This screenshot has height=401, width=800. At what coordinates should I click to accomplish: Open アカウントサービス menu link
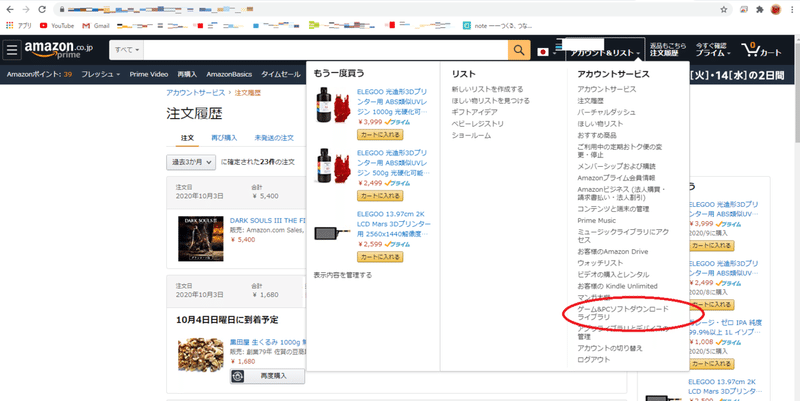607,89
